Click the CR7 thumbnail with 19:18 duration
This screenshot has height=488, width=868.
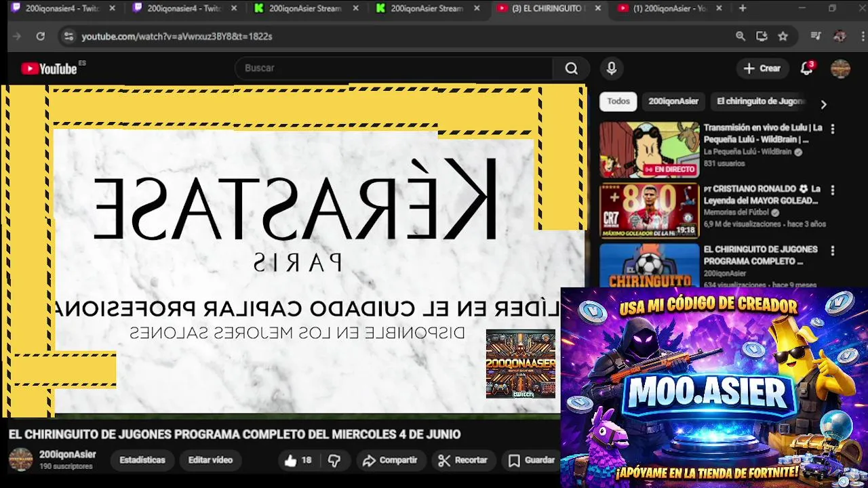649,211
